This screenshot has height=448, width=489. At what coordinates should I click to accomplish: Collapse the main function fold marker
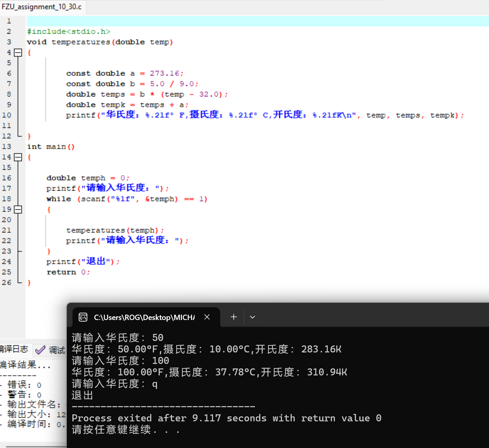pos(18,157)
